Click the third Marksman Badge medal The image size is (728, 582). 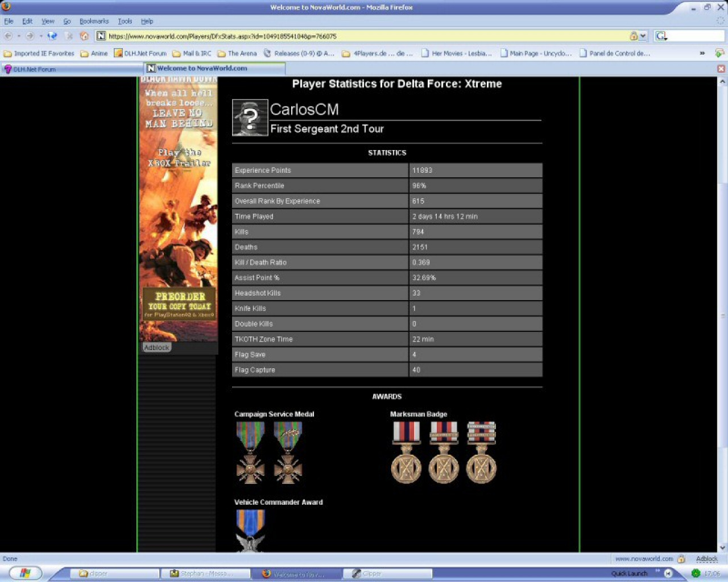pyautogui.click(x=481, y=453)
